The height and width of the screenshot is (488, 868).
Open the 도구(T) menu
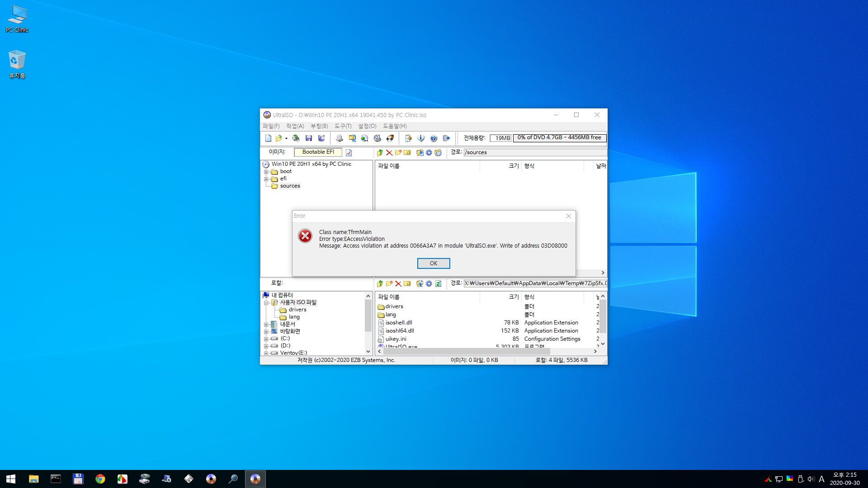tap(343, 126)
